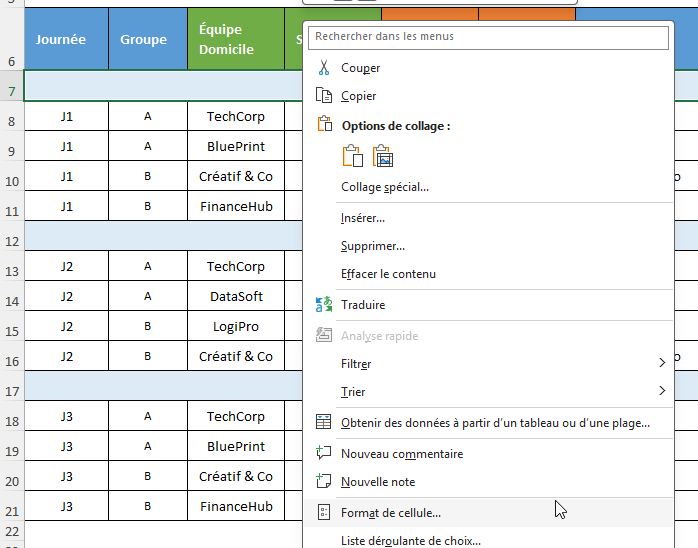Image resolution: width=698 pixels, height=548 pixels.
Task: Click J2 cell in row 16
Action: 66,356
